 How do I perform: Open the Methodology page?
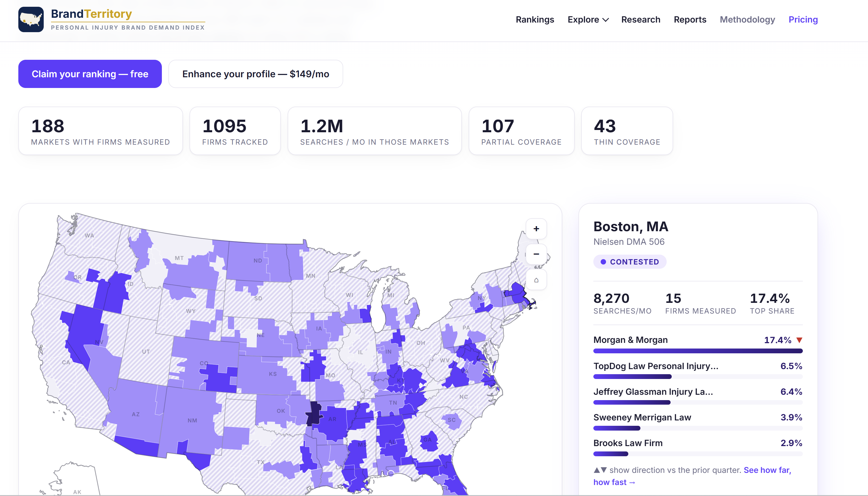(x=747, y=19)
